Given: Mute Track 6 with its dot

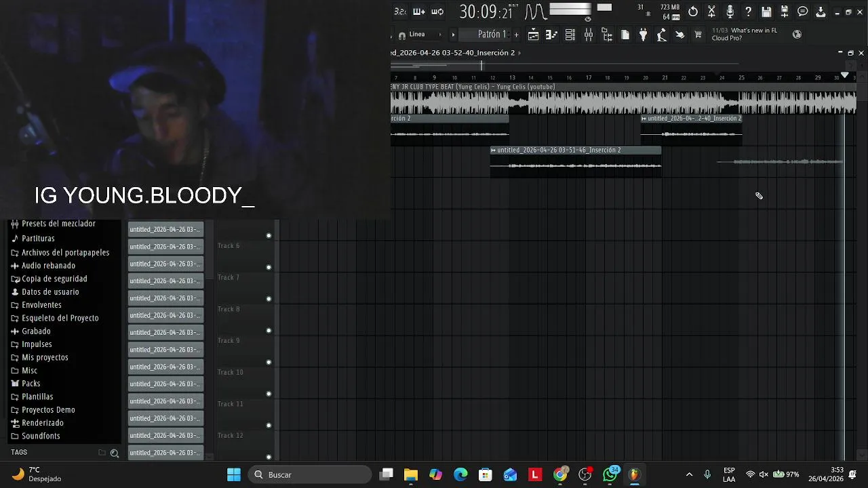Looking at the screenshot, I should pos(269,267).
